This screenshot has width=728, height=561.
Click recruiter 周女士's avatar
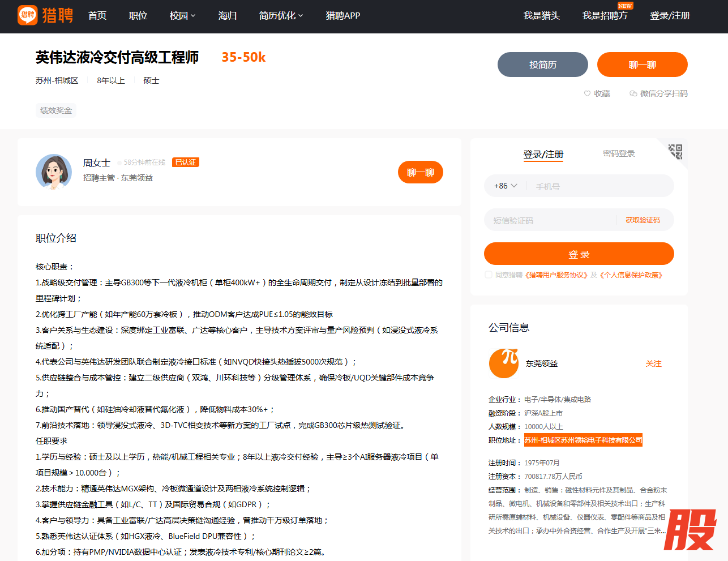(54, 172)
